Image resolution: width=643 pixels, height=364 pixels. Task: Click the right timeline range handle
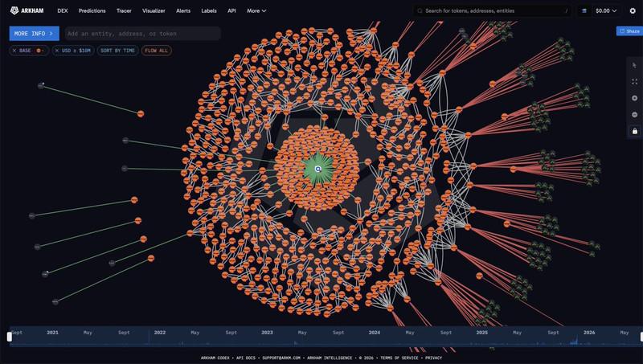pyautogui.click(x=641, y=337)
